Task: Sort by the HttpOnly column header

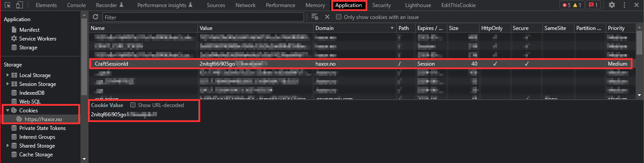Action: coord(494,28)
